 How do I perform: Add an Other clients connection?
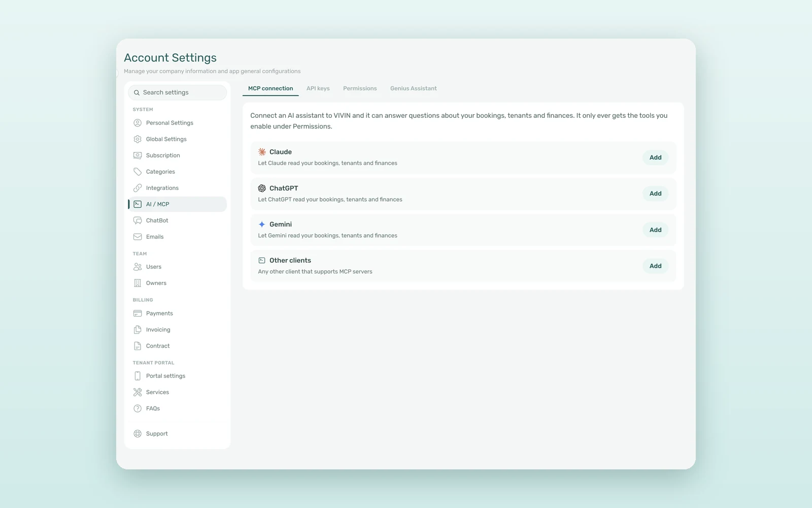pos(655,266)
